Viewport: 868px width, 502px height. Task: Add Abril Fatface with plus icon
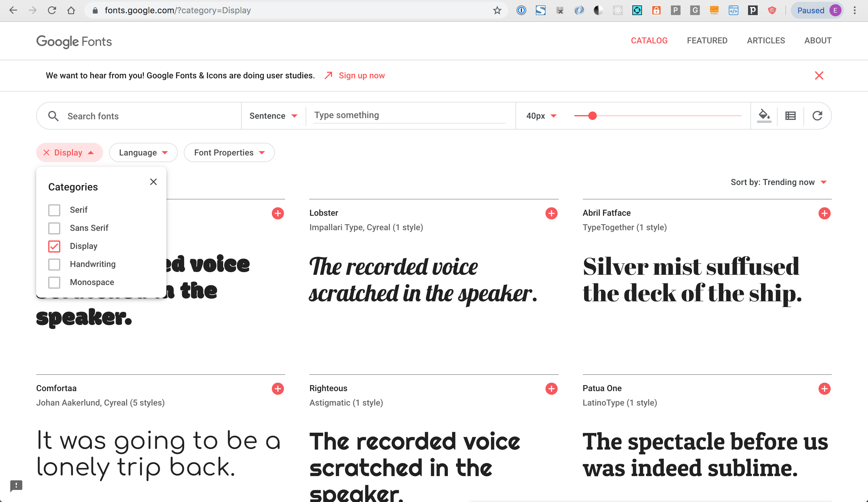[824, 213]
